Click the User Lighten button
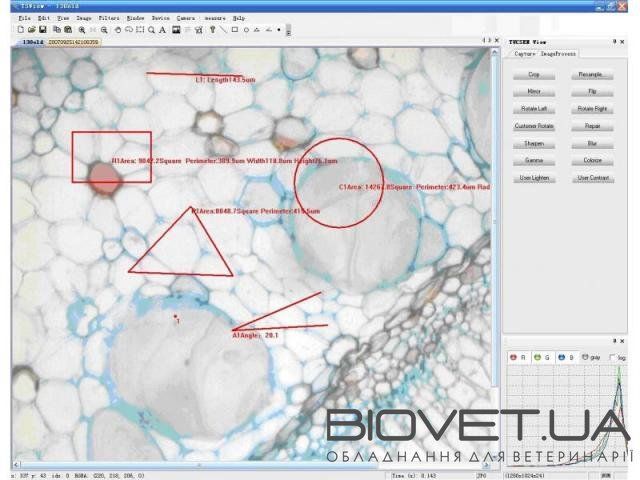The width and height of the screenshot is (640, 480). (534, 178)
